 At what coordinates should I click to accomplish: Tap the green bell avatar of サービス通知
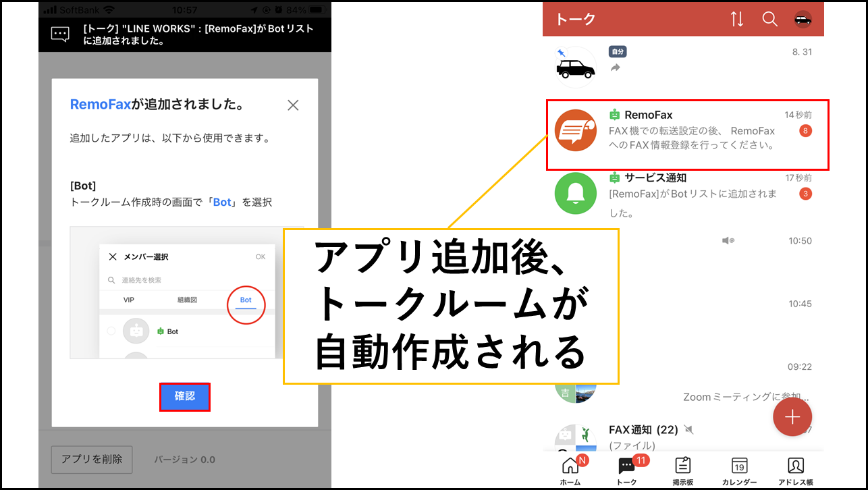click(576, 194)
